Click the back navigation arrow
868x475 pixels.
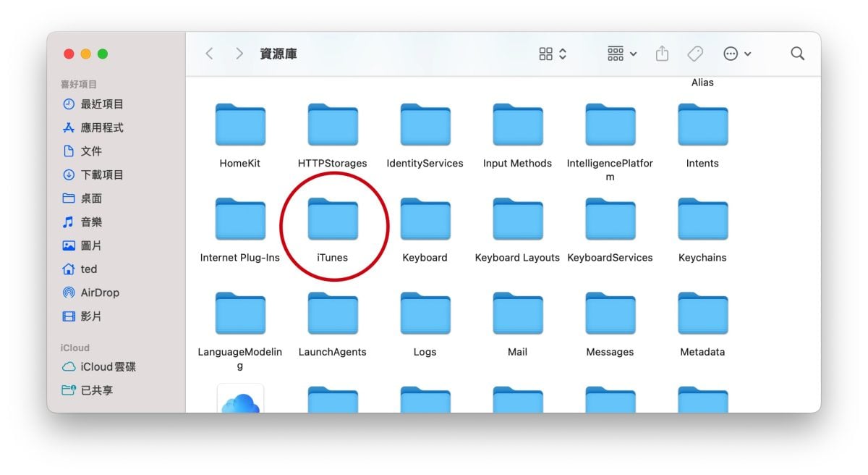[x=210, y=53]
